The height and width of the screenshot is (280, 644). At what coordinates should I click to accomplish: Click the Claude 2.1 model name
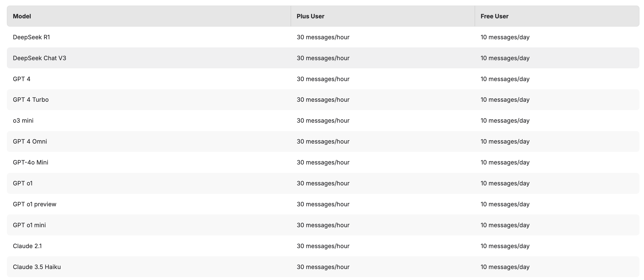click(27, 246)
